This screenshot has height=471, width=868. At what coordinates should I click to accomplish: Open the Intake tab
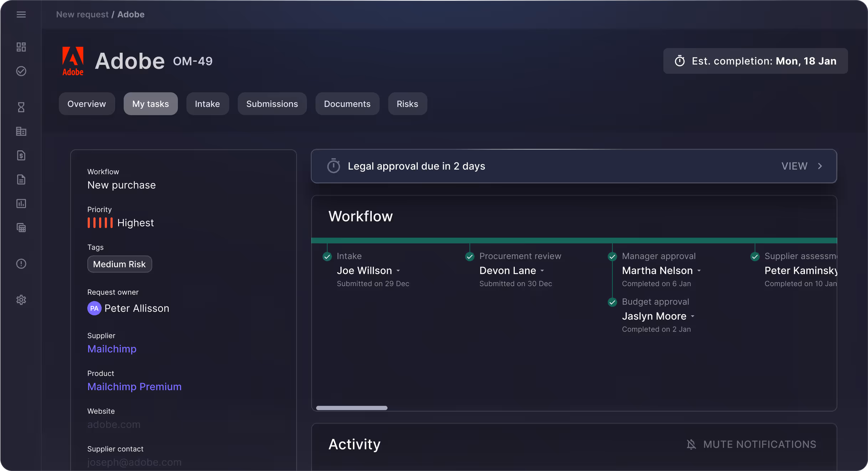tap(207, 104)
